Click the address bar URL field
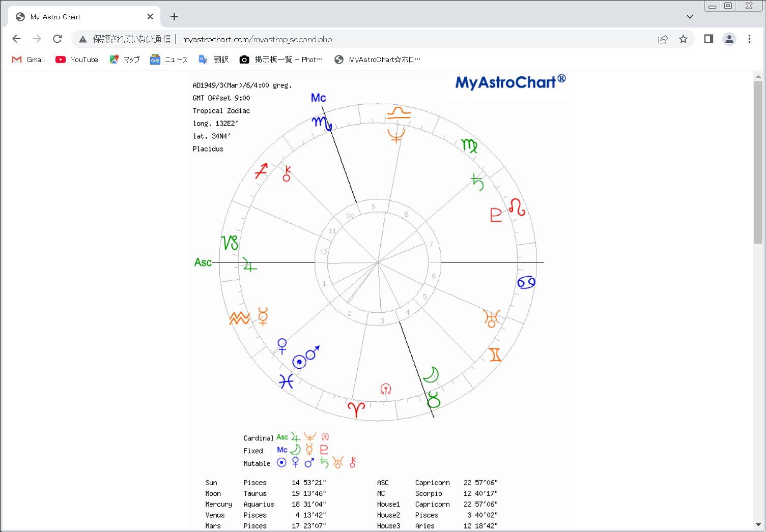 coord(257,39)
